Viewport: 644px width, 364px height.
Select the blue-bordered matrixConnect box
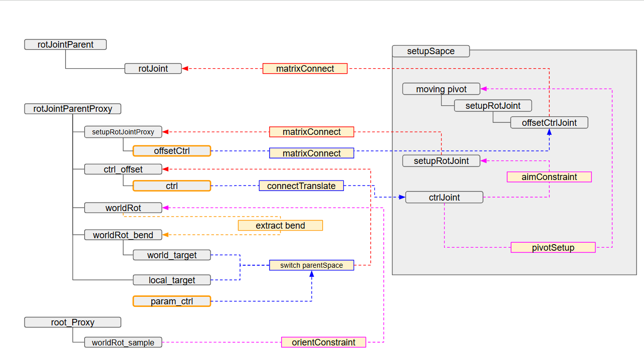pyautogui.click(x=311, y=153)
